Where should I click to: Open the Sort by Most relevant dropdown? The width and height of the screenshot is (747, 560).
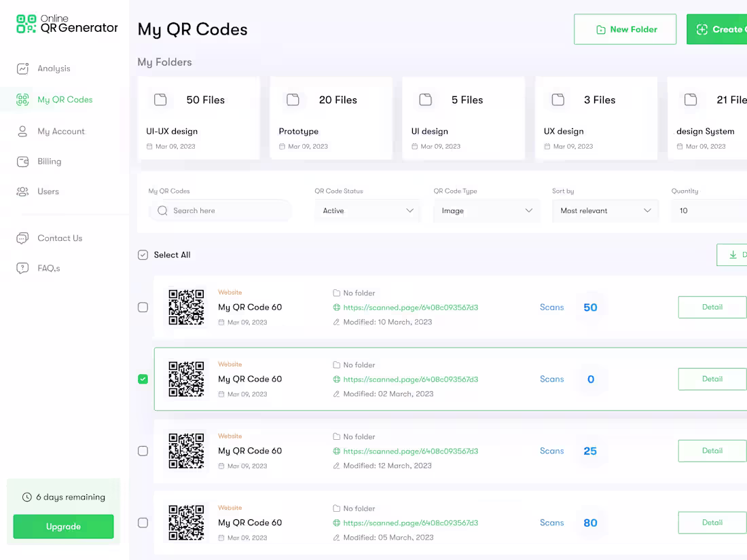click(604, 210)
